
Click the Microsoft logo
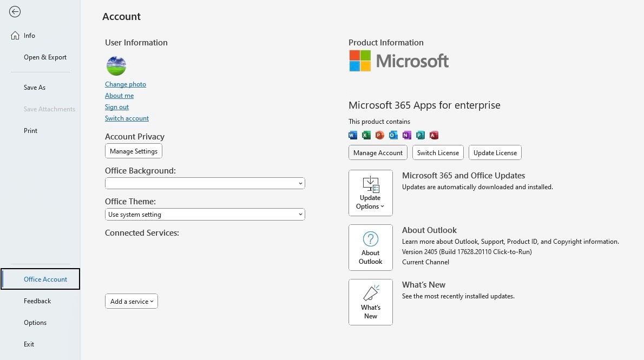point(399,61)
